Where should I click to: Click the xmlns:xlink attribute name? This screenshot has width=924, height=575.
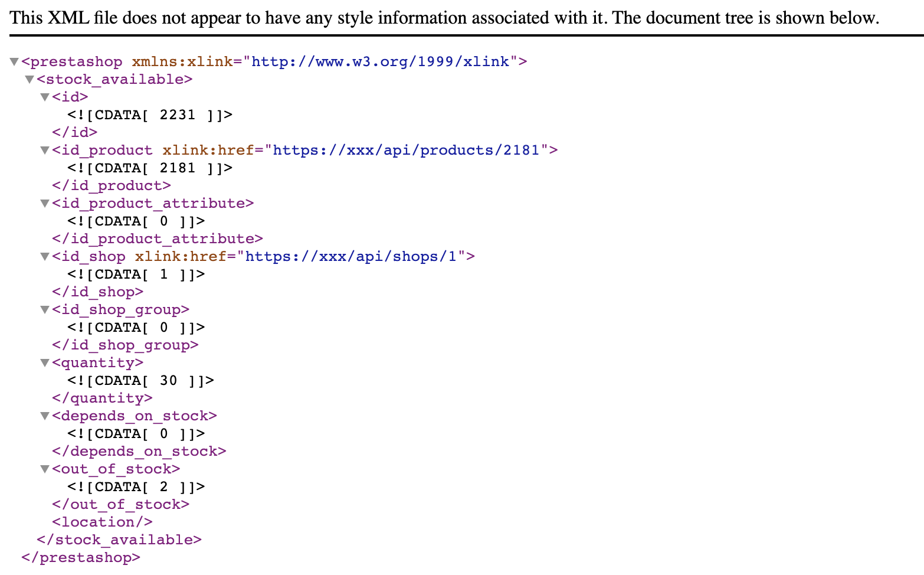pos(171,61)
